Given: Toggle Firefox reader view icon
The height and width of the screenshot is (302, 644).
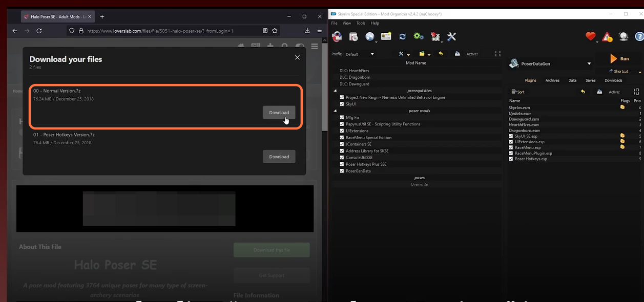Looking at the screenshot, I should [x=265, y=31].
